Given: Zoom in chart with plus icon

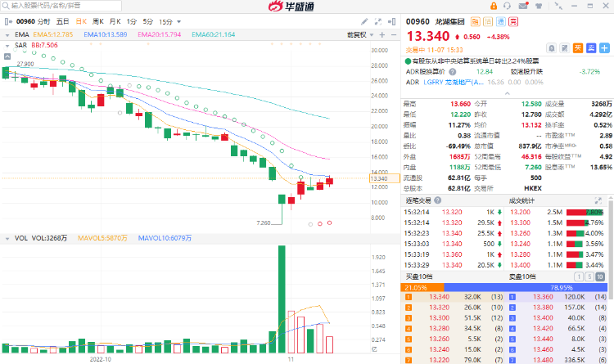Looking at the screenshot, I should (x=382, y=35).
